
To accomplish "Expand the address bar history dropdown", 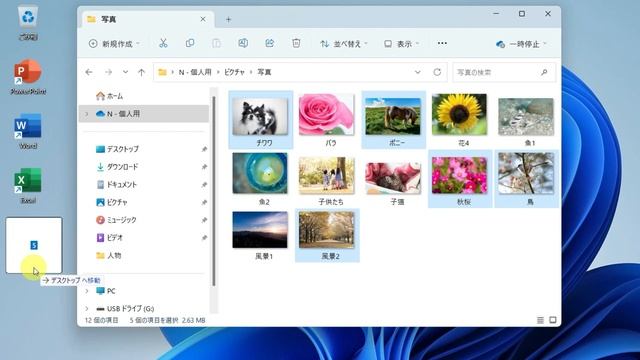I will (x=418, y=72).
